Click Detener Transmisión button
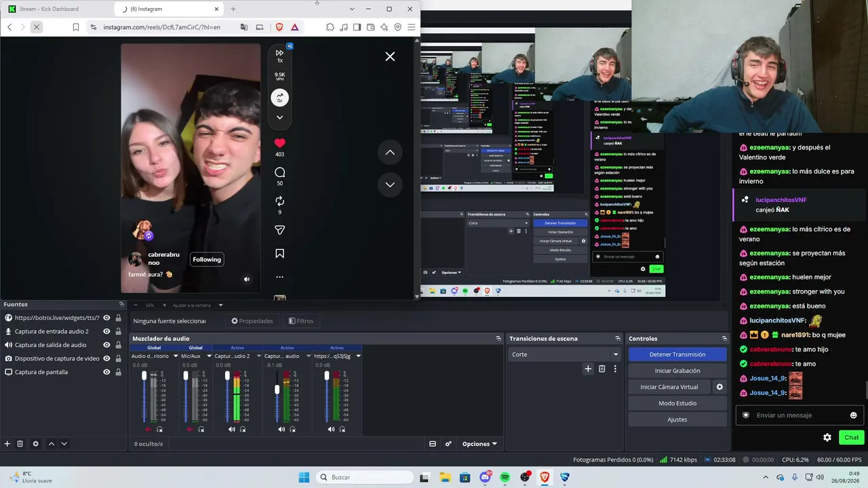868x488 pixels. coord(677,354)
